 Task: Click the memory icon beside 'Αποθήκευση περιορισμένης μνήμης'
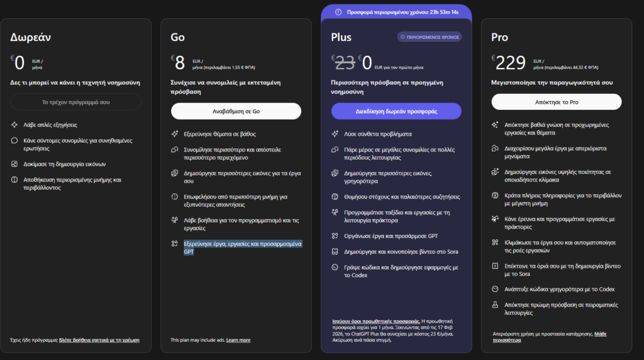(x=14, y=180)
